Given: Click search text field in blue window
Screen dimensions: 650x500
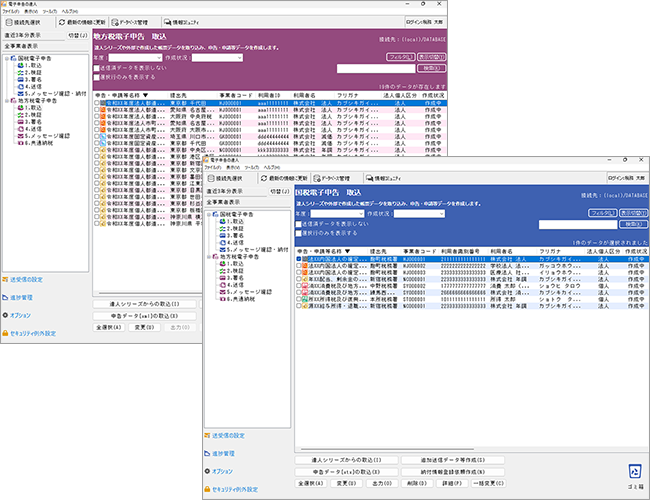Looking at the screenshot, I should (577, 224).
